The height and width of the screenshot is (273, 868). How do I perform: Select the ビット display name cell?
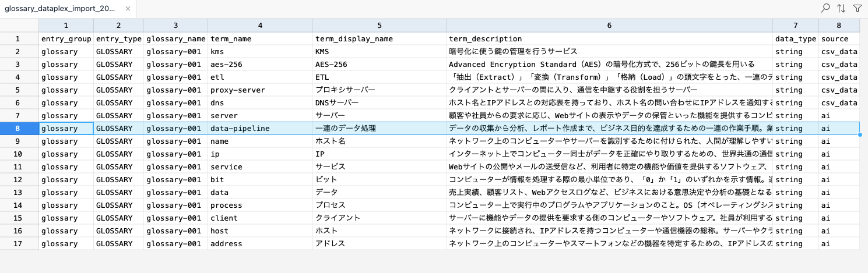click(x=379, y=180)
